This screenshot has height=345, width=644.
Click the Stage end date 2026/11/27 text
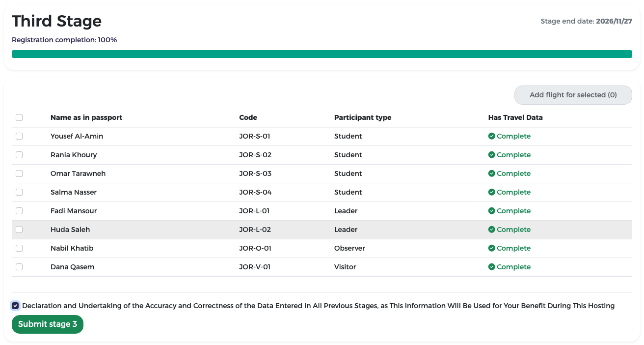(586, 21)
